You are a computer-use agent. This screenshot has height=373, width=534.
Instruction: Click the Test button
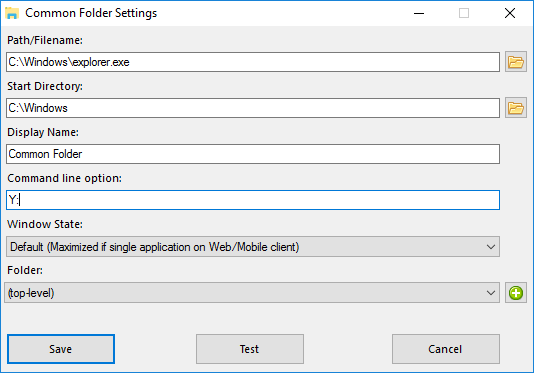pyautogui.click(x=250, y=349)
